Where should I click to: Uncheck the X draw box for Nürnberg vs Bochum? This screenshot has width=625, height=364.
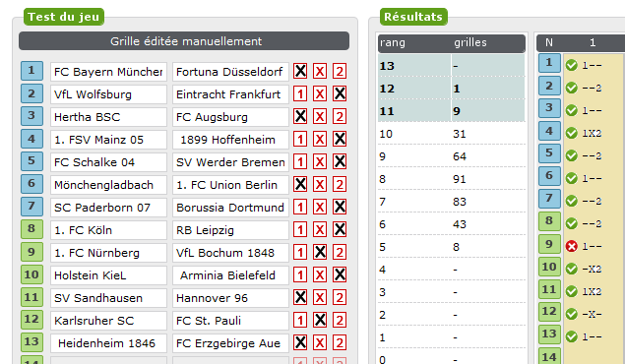[320, 252]
